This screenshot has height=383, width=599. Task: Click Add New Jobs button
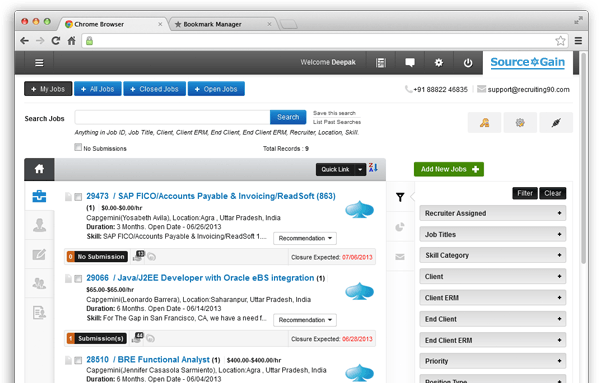click(x=449, y=169)
